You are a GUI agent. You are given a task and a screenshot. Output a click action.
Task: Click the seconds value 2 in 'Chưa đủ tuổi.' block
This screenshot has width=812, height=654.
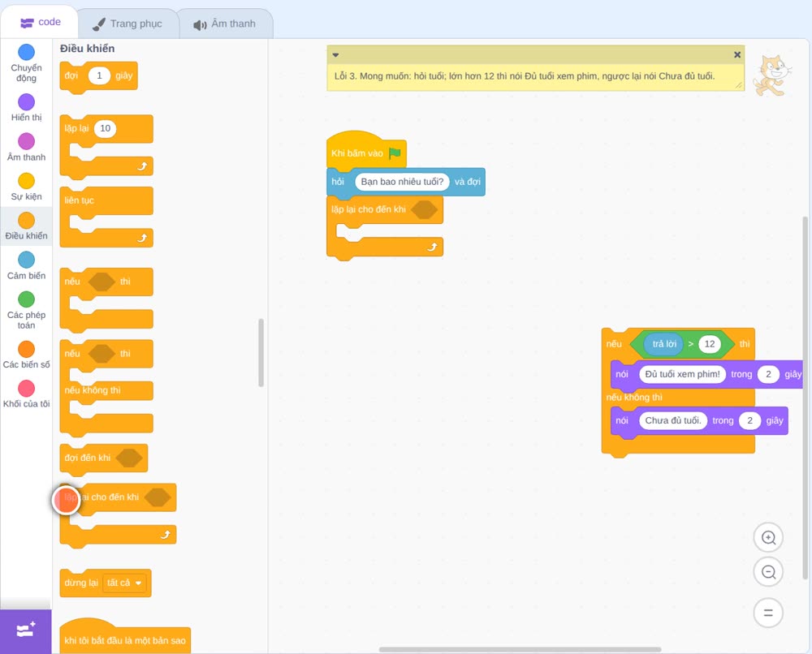[749, 420]
